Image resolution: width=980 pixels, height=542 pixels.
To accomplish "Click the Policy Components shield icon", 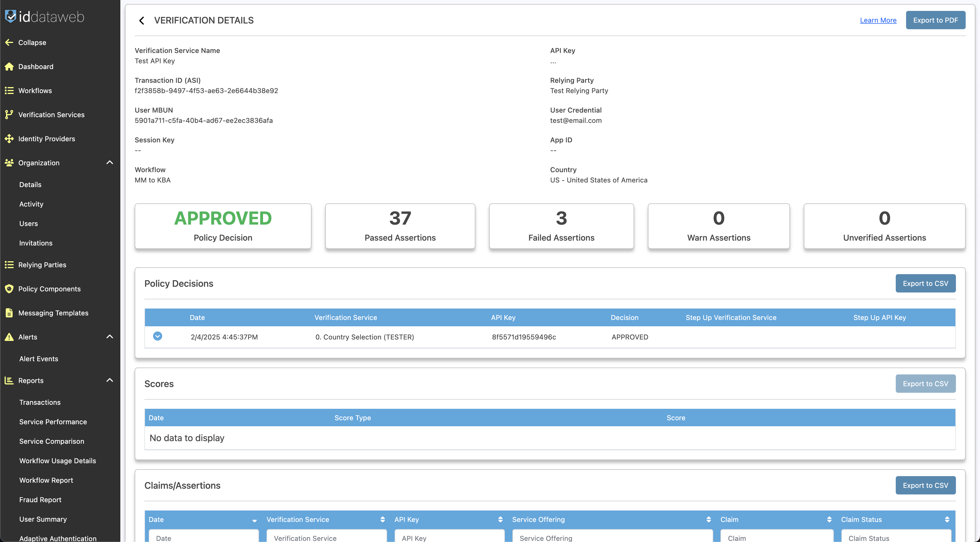I will click(9, 289).
